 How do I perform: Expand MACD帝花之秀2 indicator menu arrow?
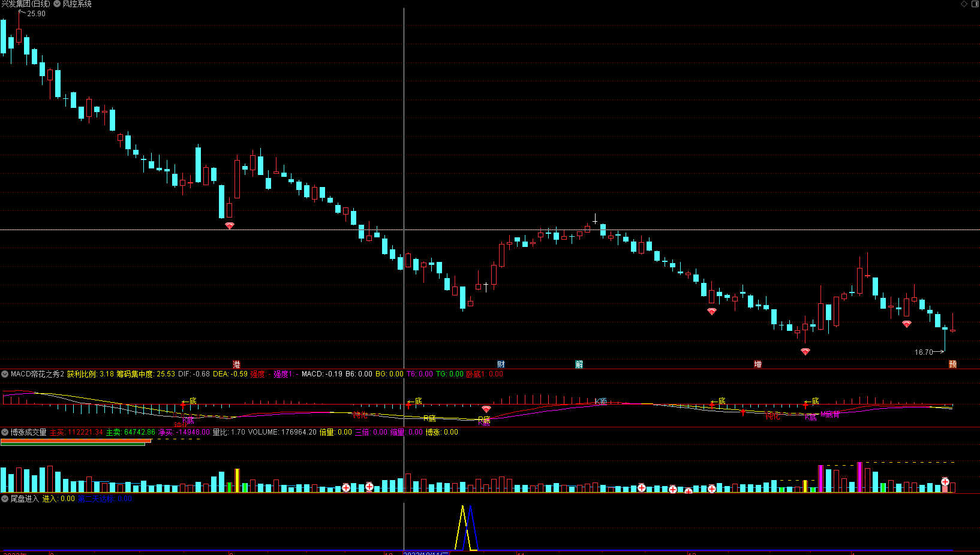click(5, 374)
